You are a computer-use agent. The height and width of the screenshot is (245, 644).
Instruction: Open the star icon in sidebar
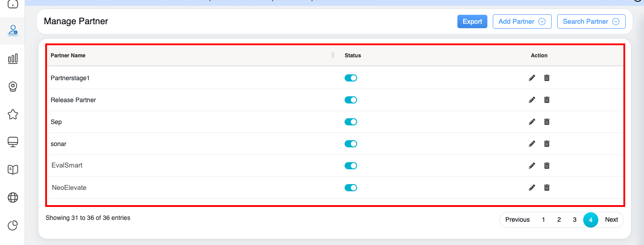tap(13, 114)
